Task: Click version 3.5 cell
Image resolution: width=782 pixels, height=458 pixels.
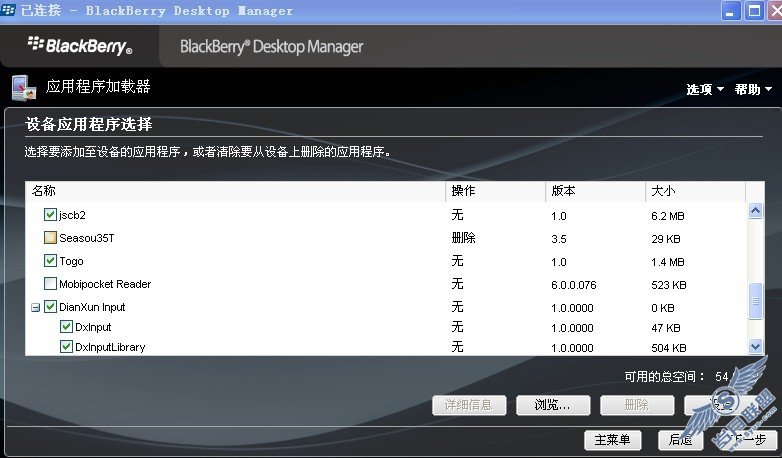Action: [559, 239]
